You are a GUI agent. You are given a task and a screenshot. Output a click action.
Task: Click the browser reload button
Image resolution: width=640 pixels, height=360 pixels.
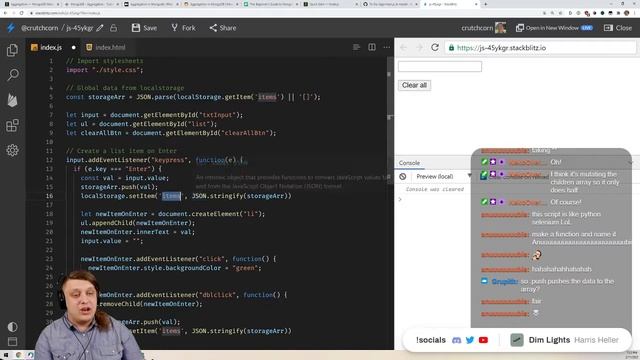[x=21, y=13]
